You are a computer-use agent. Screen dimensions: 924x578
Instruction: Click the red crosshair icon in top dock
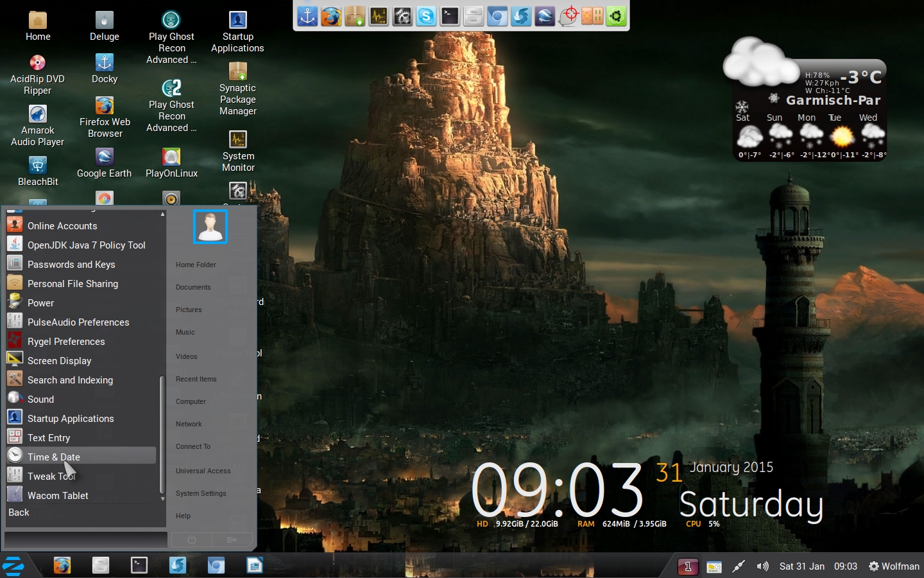[569, 16]
